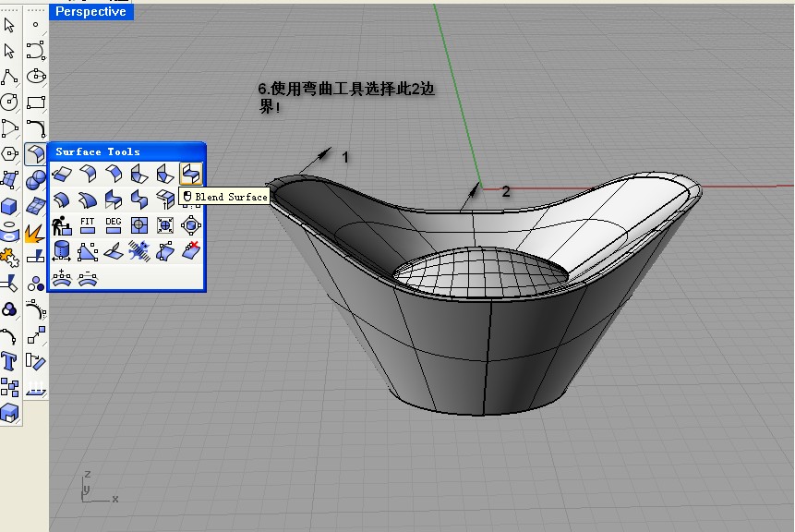Pick the Offset Surface tool
This screenshot has height=532, width=795.
coord(62,199)
